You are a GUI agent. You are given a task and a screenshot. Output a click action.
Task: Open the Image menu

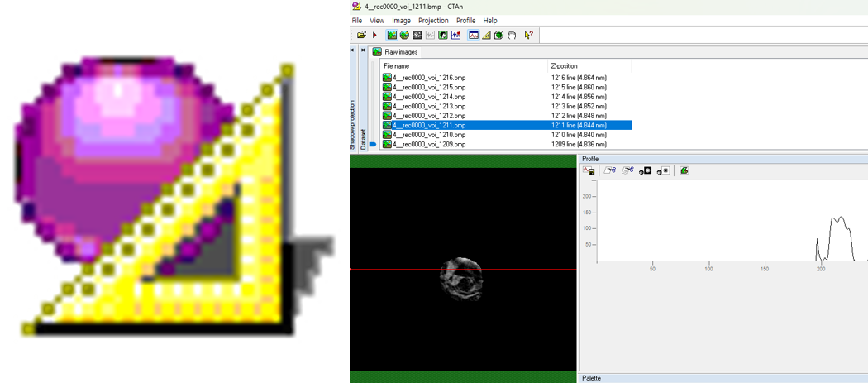pos(401,21)
